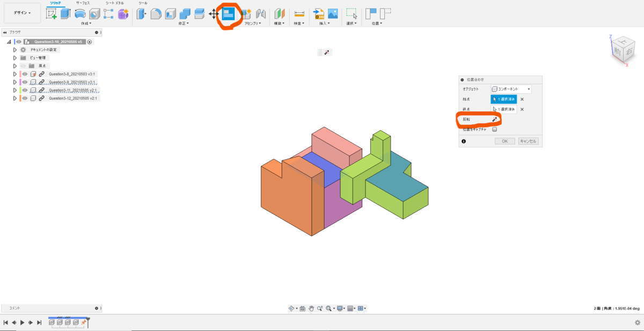Select the Pan hand tool
The width and height of the screenshot is (644, 331).
(311, 308)
